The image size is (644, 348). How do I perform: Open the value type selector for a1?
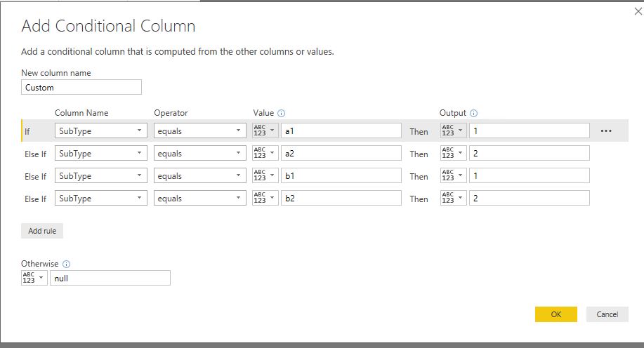tap(265, 130)
